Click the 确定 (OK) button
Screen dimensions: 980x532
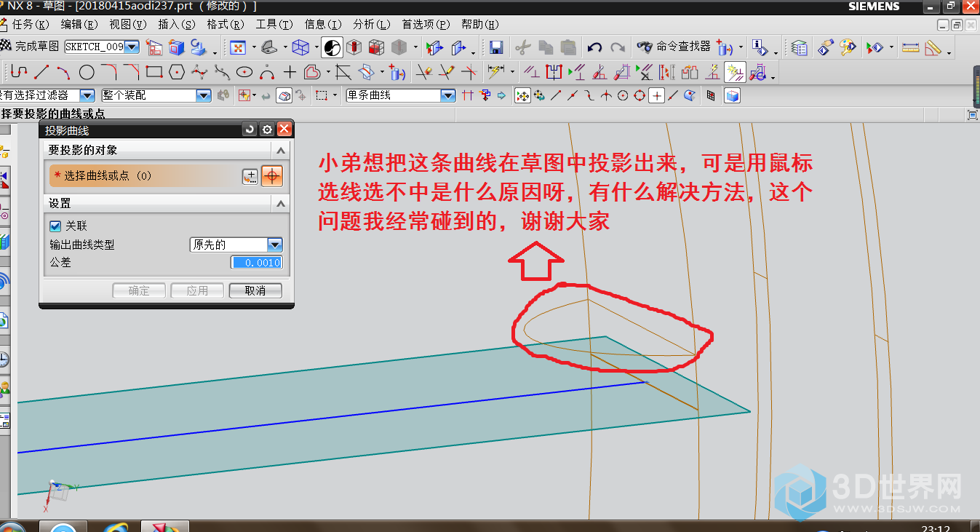pyautogui.click(x=139, y=290)
